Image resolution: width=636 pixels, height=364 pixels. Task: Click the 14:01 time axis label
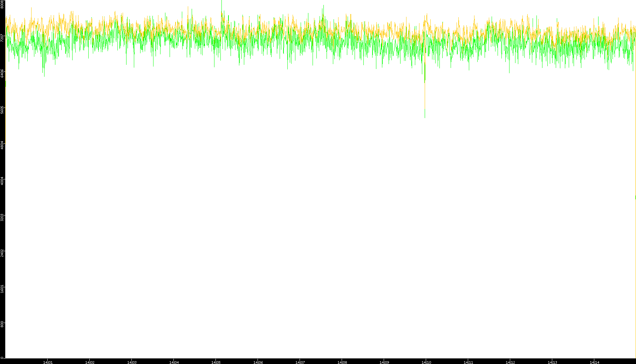pos(48,362)
